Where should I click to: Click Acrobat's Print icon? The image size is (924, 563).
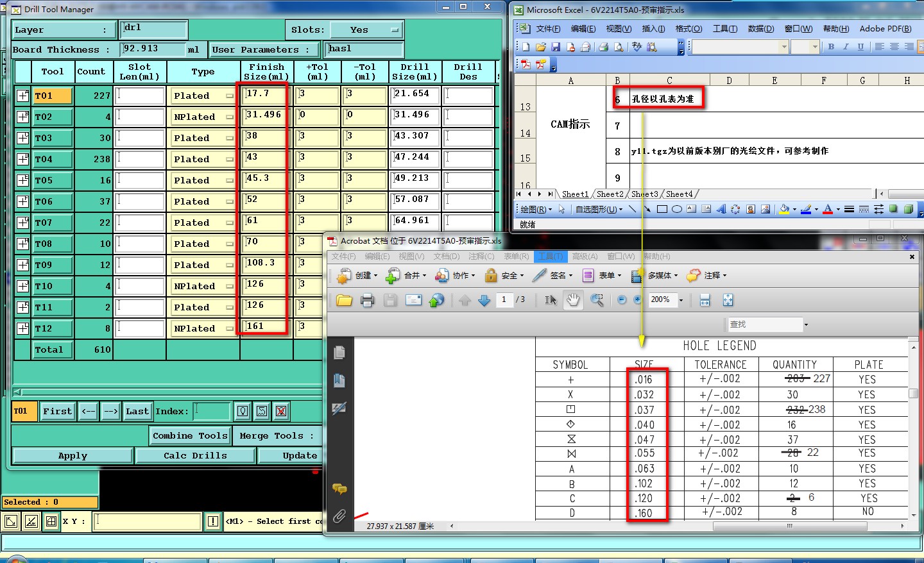(367, 300)
